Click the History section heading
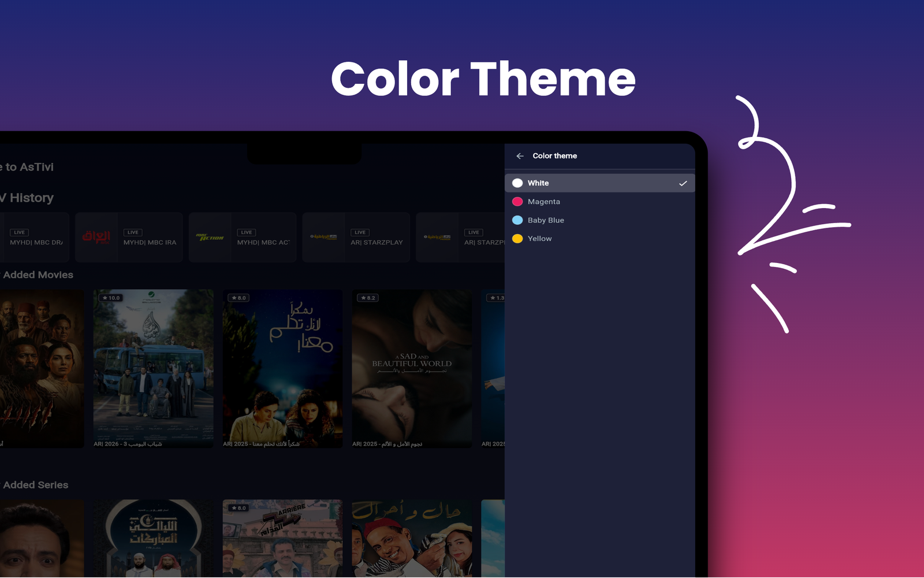The image size is (924, 578). [x=27, y=198]
